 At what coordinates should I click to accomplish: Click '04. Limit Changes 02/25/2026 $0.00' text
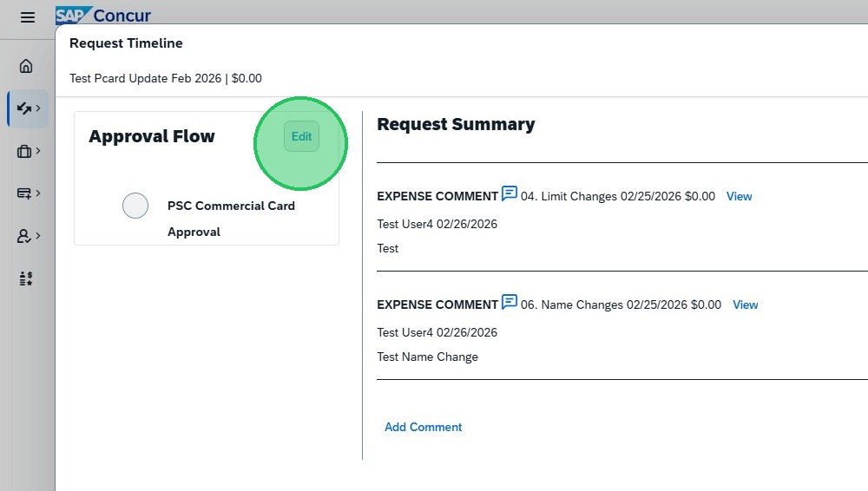618,197
